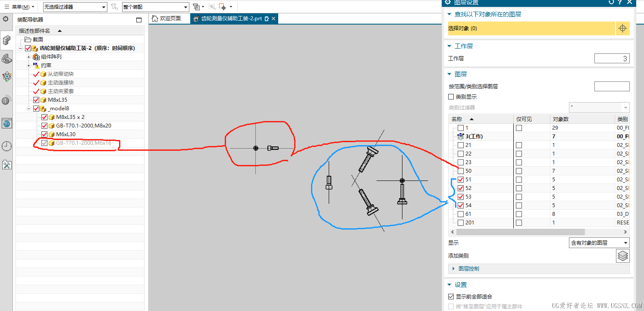644x311 pixels.
Task: Click the part icon next to M6xL30
Action: 51,134
